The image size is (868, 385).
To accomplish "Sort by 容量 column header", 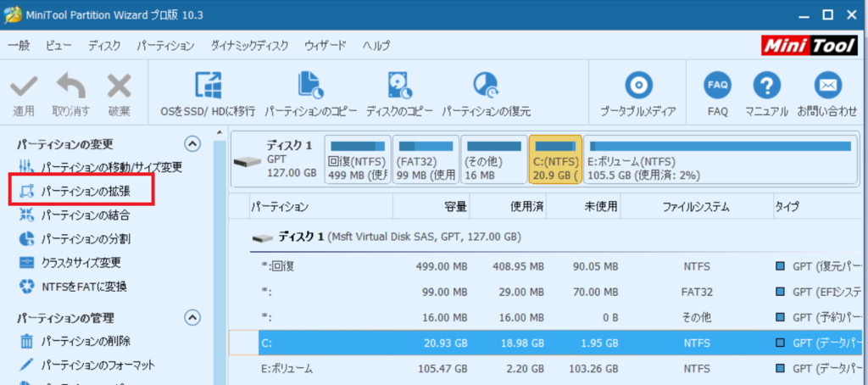I will (431, 207).
